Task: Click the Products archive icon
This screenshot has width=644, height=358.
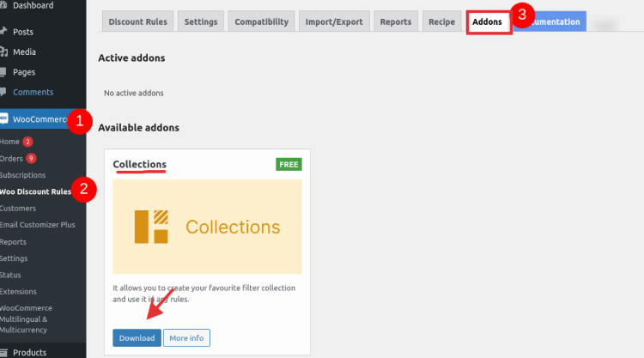Action: (x=3, y=352)
